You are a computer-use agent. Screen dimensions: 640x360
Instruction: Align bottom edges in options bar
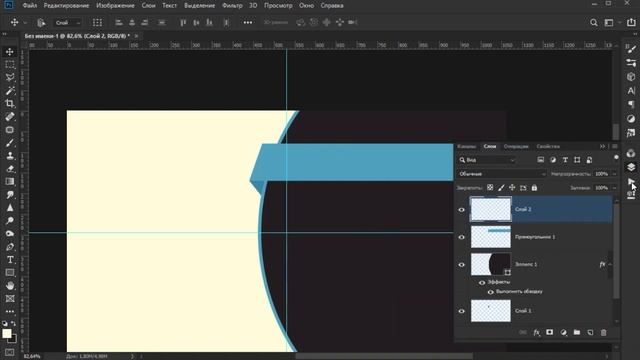click(x=209, y=22)
